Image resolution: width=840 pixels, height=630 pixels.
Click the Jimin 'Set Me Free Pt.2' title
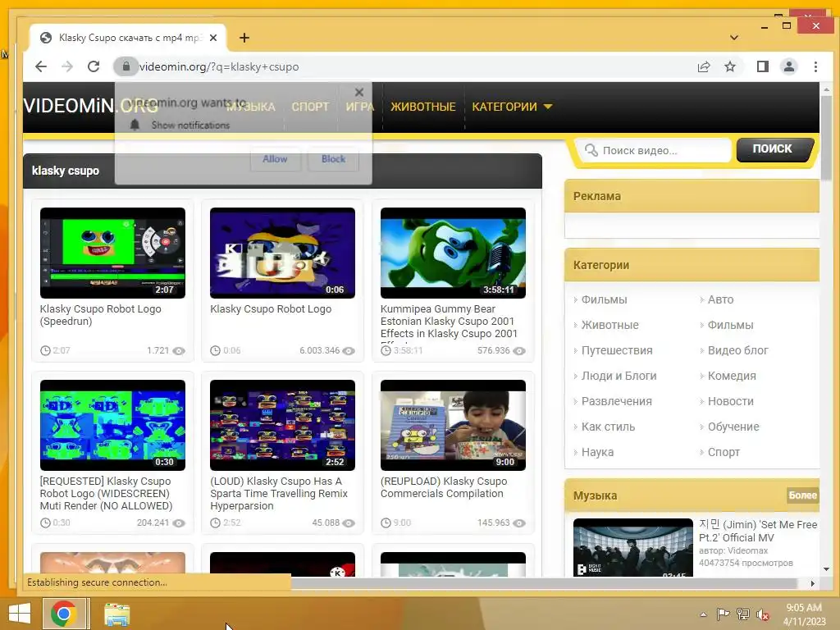(758, 531)
